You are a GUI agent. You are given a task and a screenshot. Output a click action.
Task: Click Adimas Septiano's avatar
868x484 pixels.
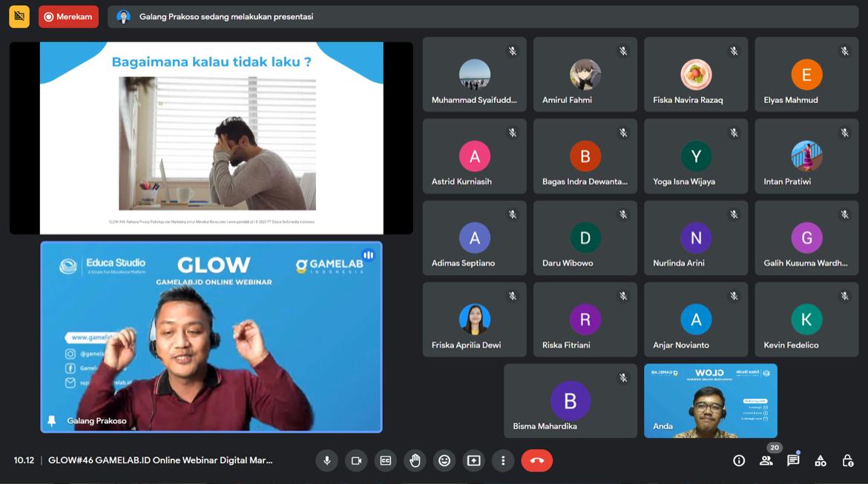pos(474,238)
